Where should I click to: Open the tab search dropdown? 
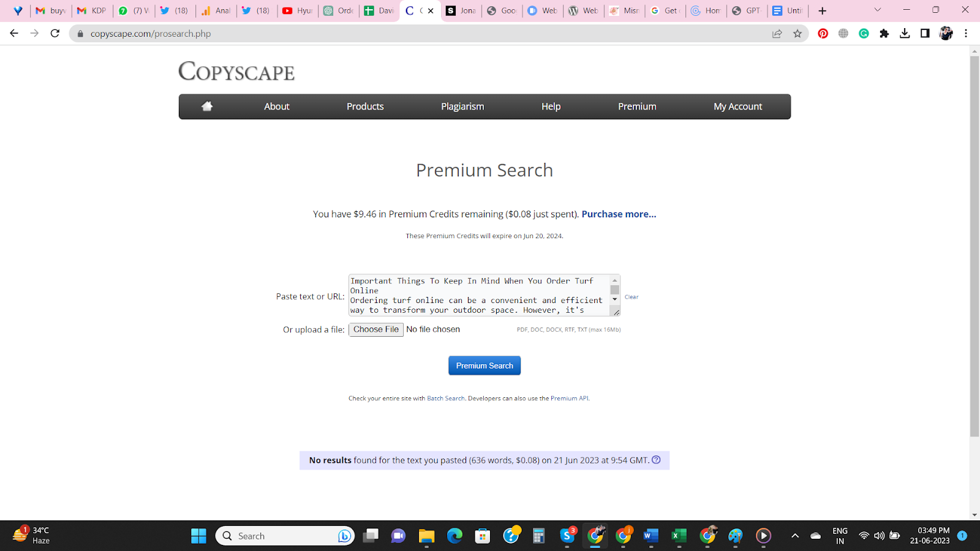click(x=877, y=10)
